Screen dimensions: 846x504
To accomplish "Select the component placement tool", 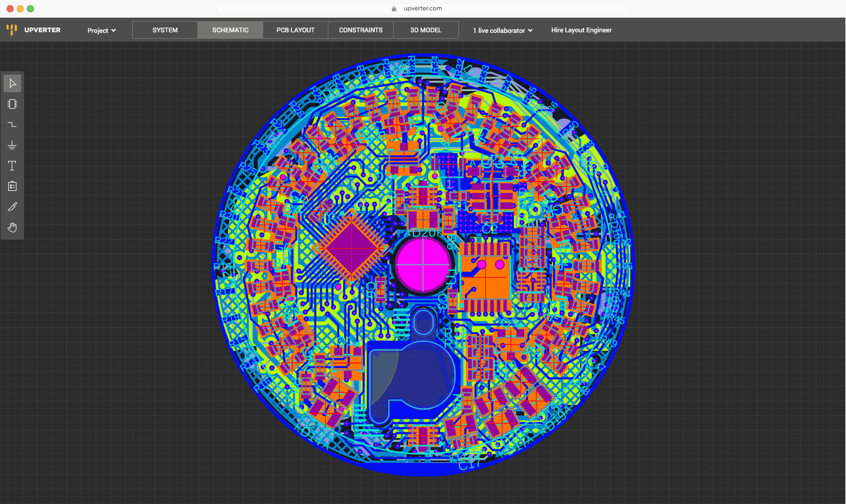I will (12, 103).
